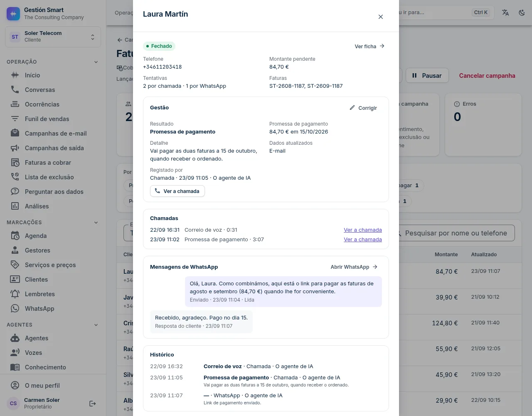Open WhatsApp icon in sidebar

coord(15,309)
